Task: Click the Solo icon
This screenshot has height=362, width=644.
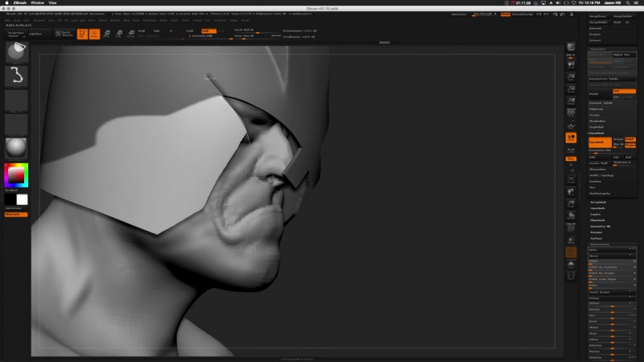Action: [571, 265]
